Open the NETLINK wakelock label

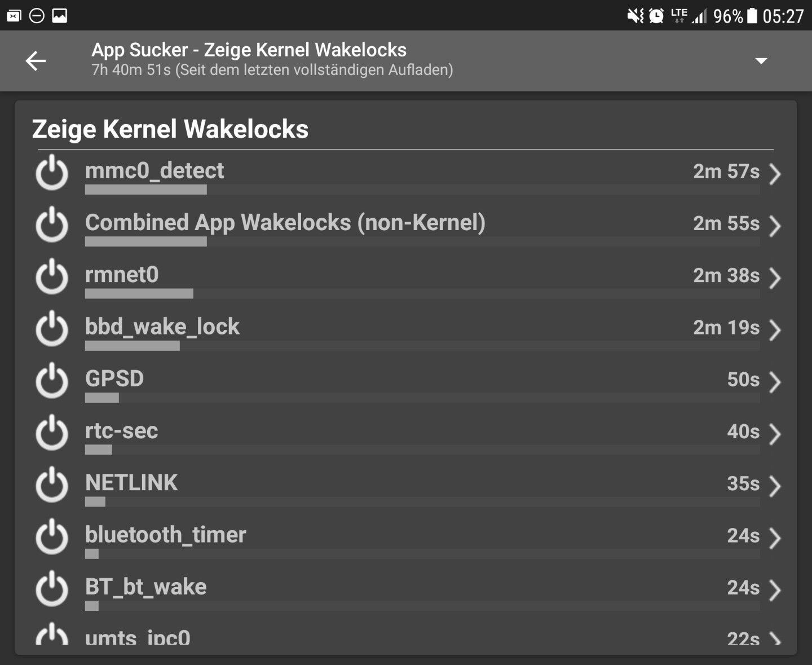point(131,483)
